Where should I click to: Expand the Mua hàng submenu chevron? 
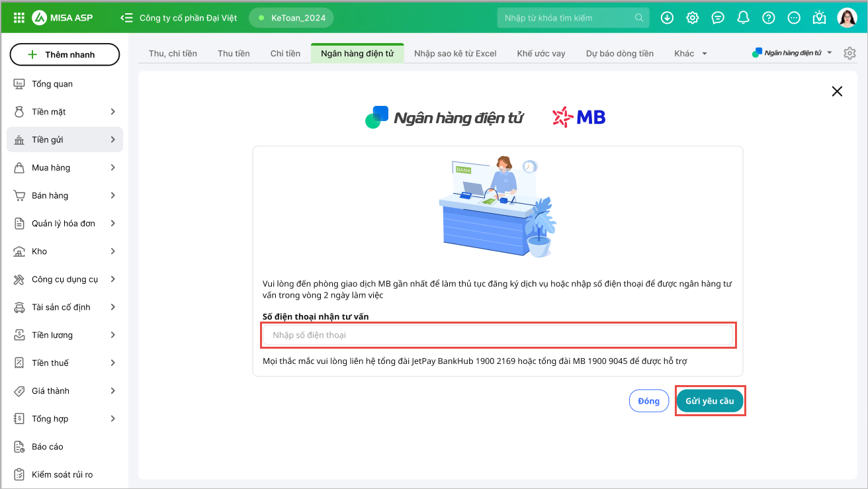click(113, 167)
